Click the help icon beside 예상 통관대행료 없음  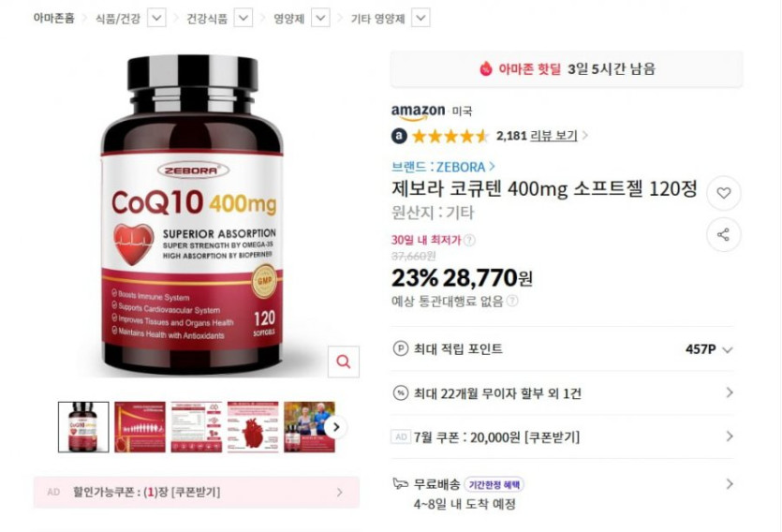tap(512, 301)
